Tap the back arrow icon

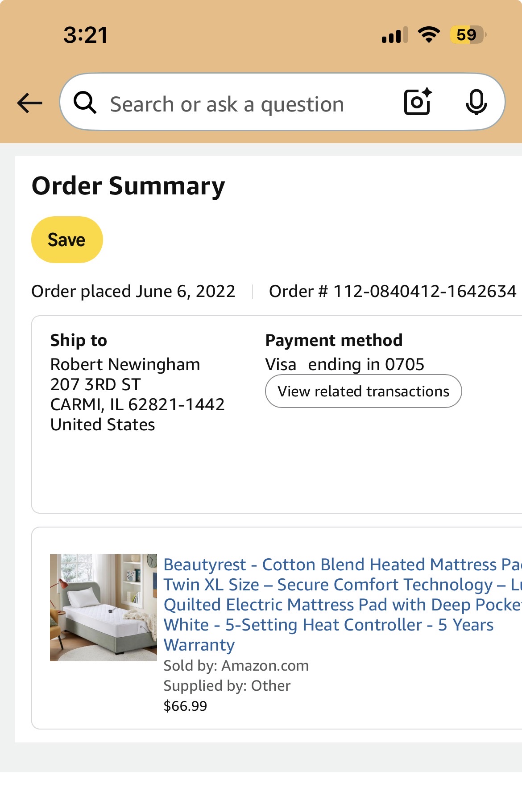(29, 103)
